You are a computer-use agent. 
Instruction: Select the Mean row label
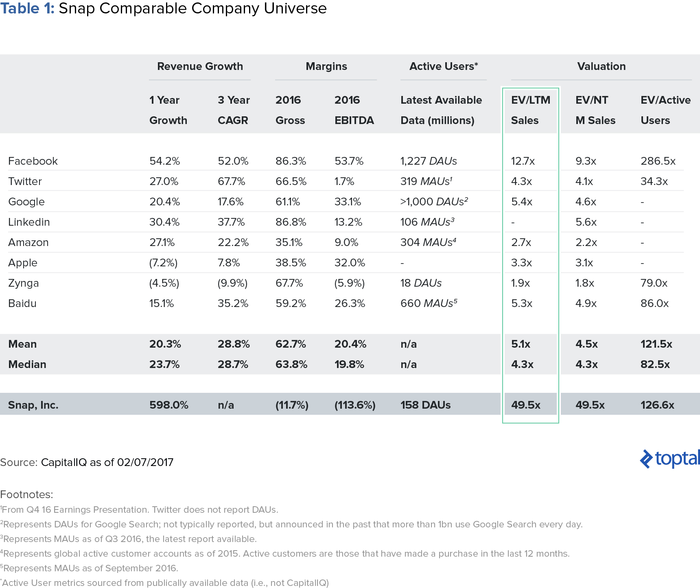point(22,344)
